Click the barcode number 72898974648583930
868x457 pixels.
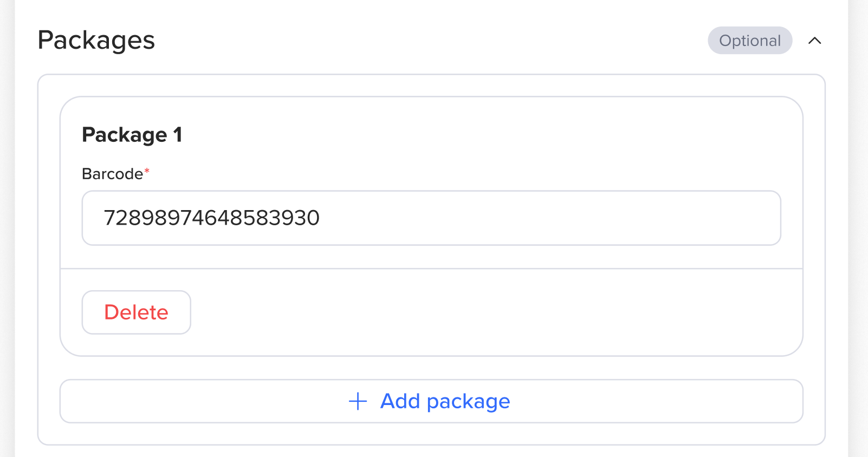(x=211, y=218)
